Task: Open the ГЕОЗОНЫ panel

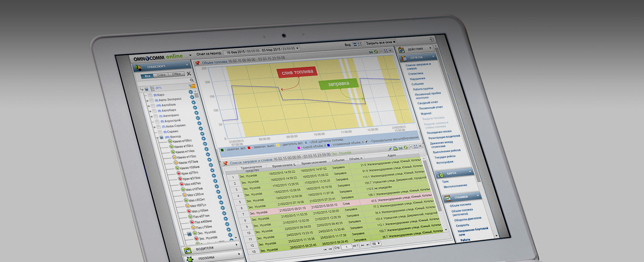Action: pos(213,258)
